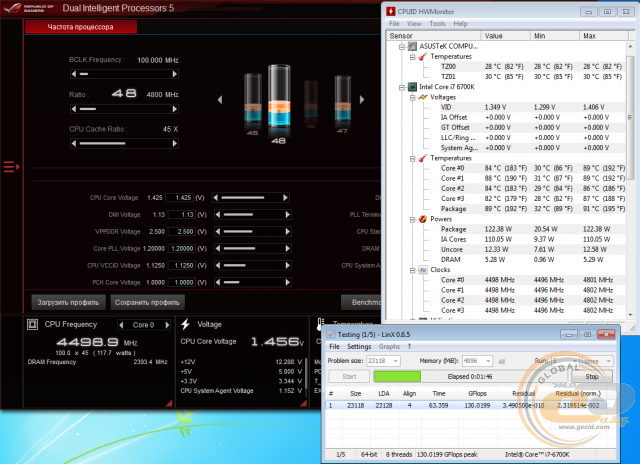
Task: Select the VID voltage row
Action: pyautogui.click(x=532, y=107)
